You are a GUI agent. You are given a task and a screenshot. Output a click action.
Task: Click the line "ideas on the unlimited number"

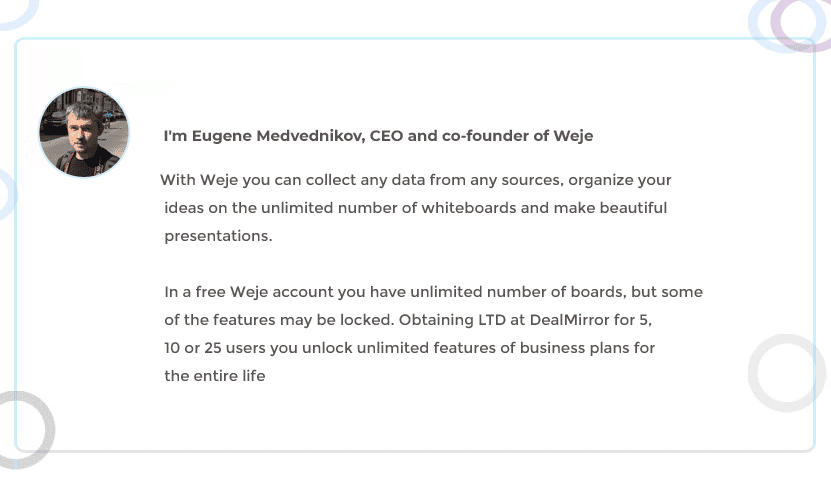(x=416, y=208)
